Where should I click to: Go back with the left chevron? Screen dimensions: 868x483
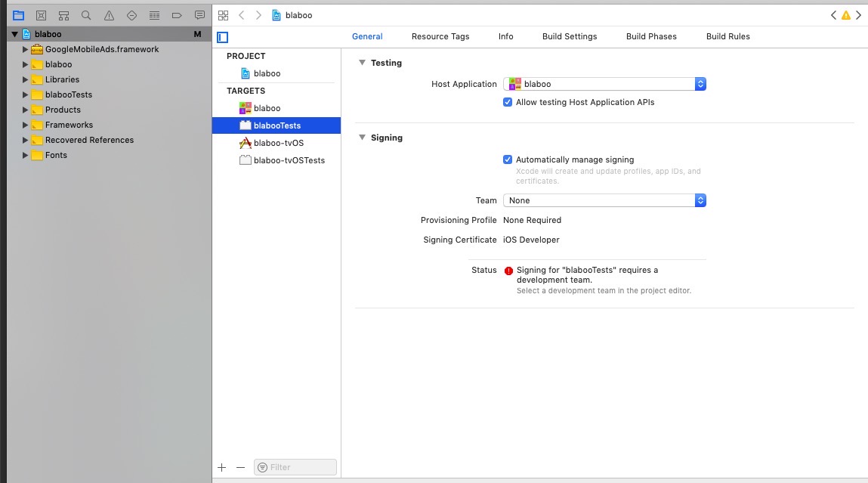tap(241, 16)
